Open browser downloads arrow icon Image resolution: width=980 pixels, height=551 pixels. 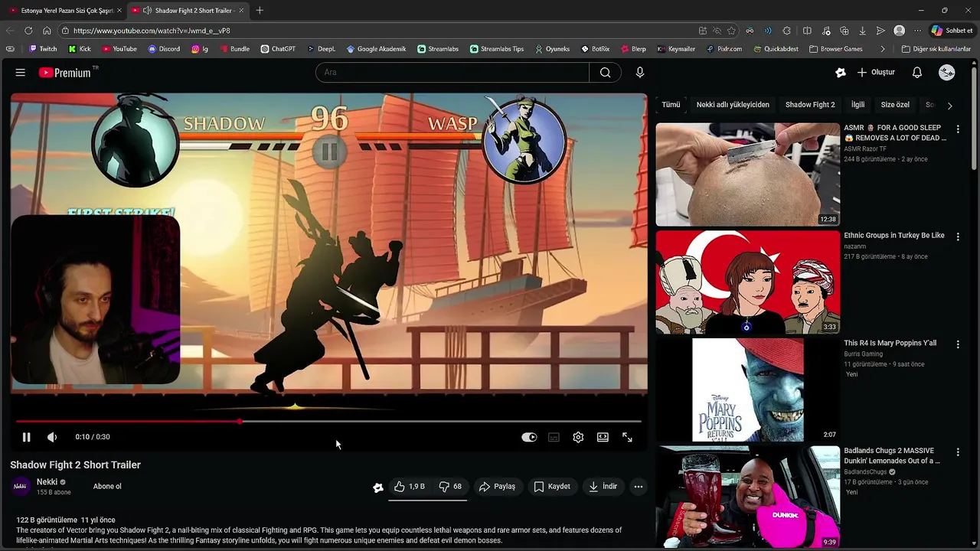click(x=862, y=31)
